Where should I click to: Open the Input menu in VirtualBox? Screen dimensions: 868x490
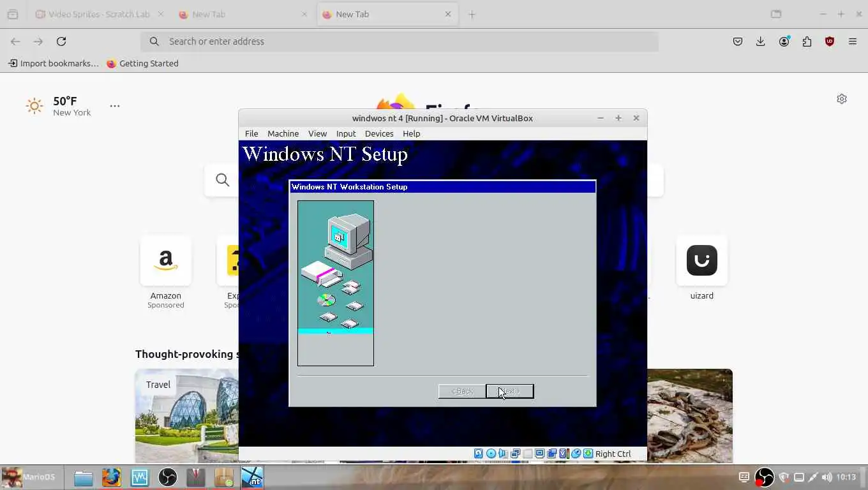(346, 133)
